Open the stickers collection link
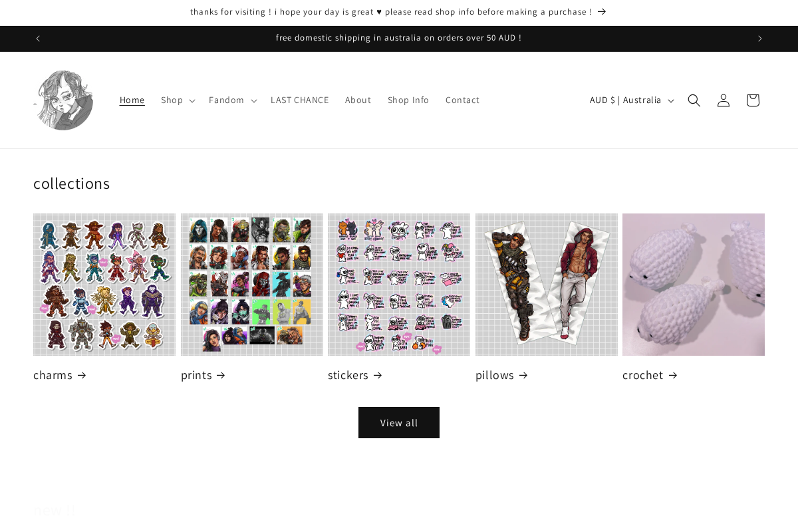 pos(348,375)
